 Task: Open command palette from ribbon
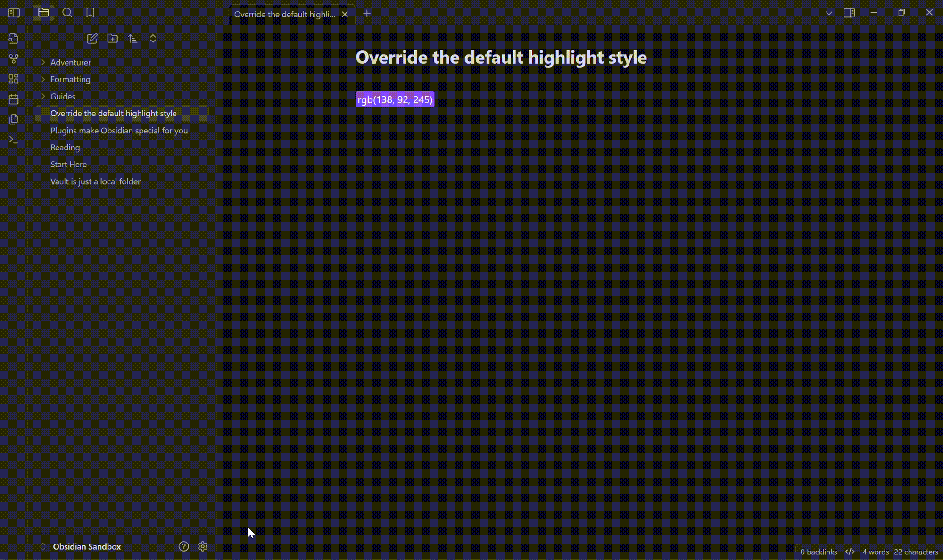[x=14, y=140]
